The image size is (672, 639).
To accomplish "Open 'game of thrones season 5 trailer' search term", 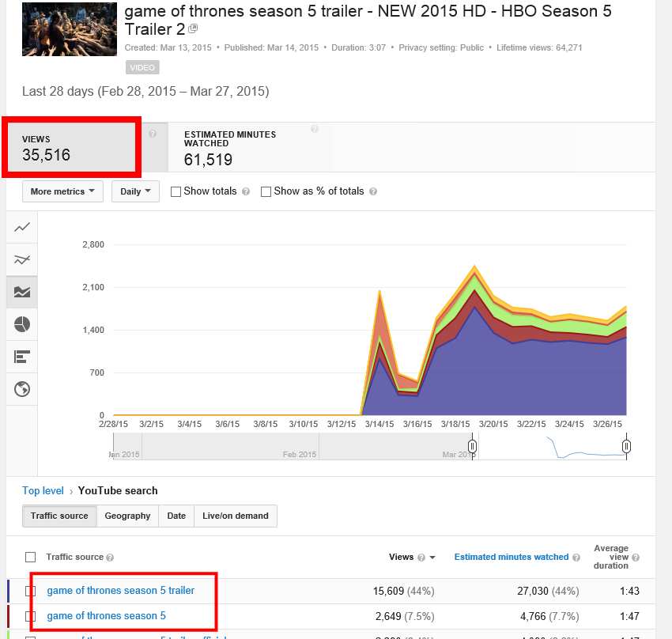I will click(x=120, y=591).
